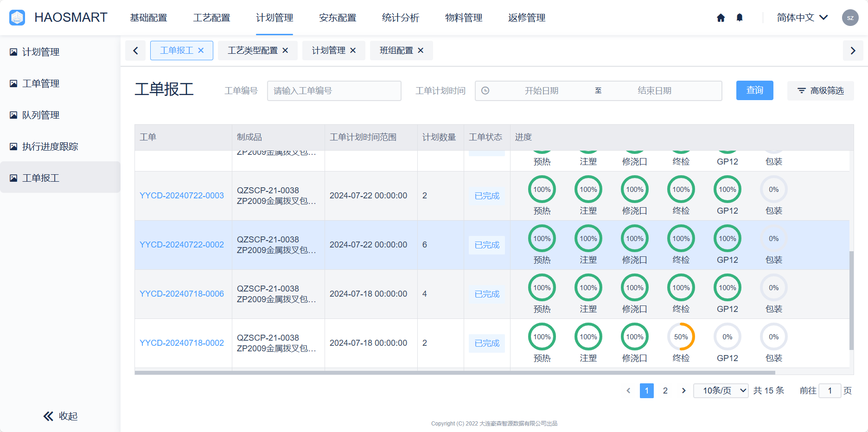The image size is (868, 432).
Task: Select 队列管理 in sidebar
Action: pyautogui.click(x=60, y=115)
